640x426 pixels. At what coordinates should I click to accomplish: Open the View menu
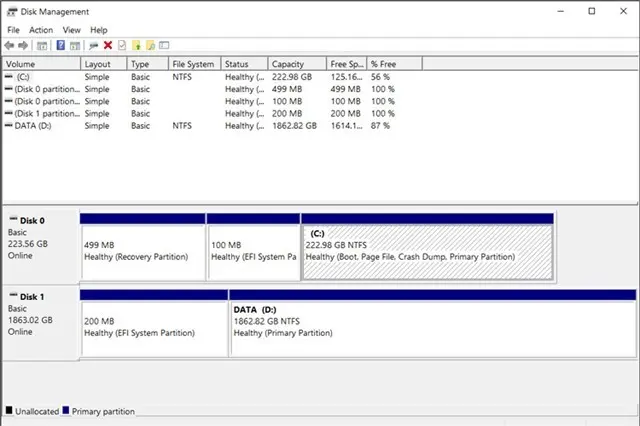[x=71, y=30]
